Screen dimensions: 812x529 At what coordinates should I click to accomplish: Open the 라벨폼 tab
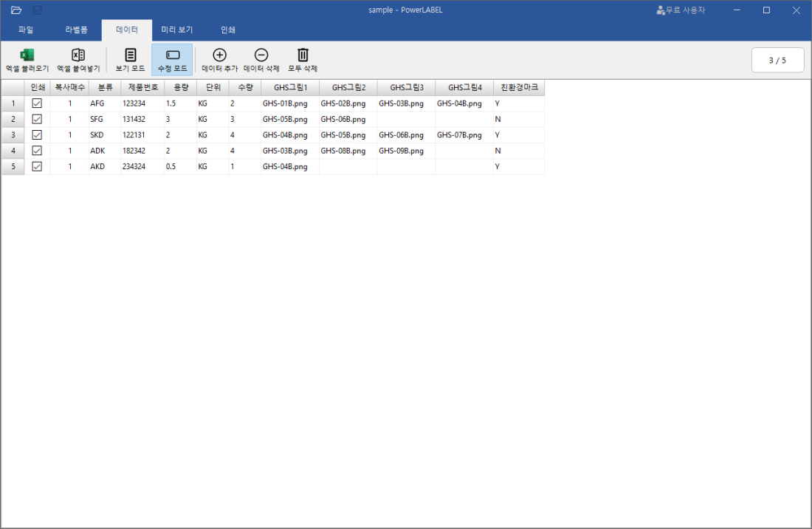[x=76, y=30]
